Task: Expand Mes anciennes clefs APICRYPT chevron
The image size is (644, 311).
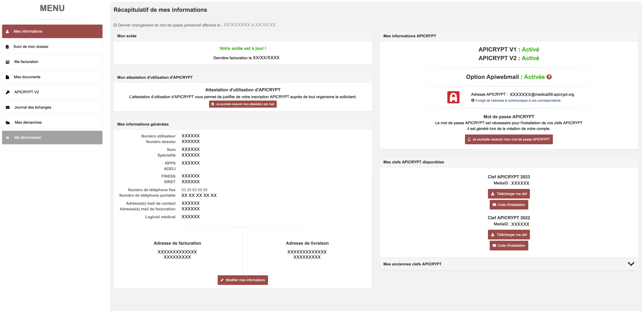Action: pos(631,264)
